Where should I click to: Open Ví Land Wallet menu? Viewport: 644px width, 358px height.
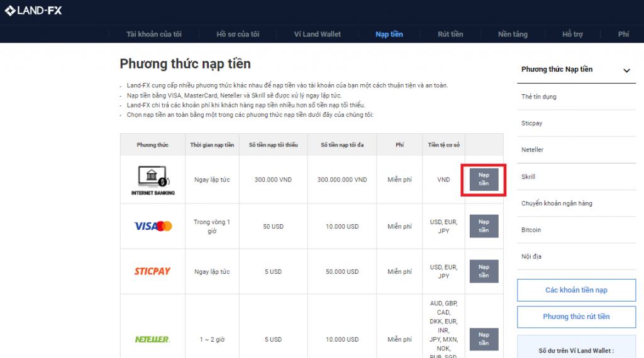317,34
